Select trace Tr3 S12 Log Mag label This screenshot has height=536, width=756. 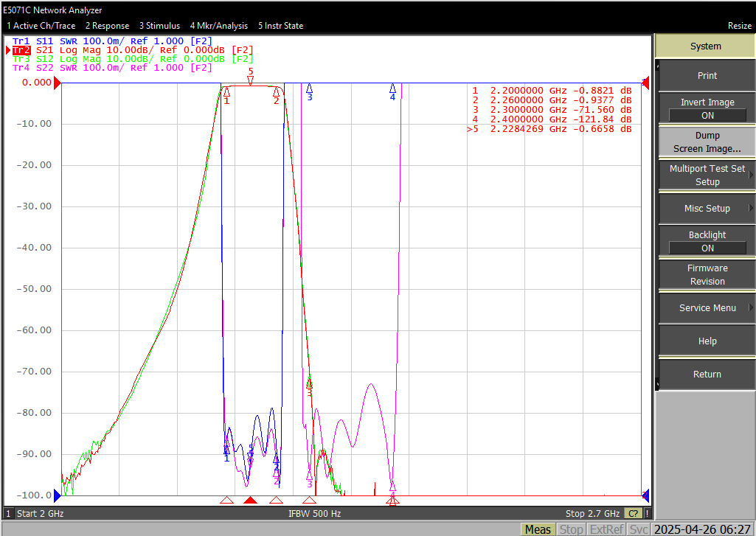[133, 59]
